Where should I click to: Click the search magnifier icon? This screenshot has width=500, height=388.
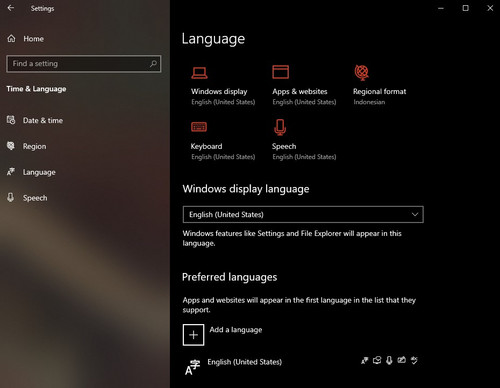153,63
